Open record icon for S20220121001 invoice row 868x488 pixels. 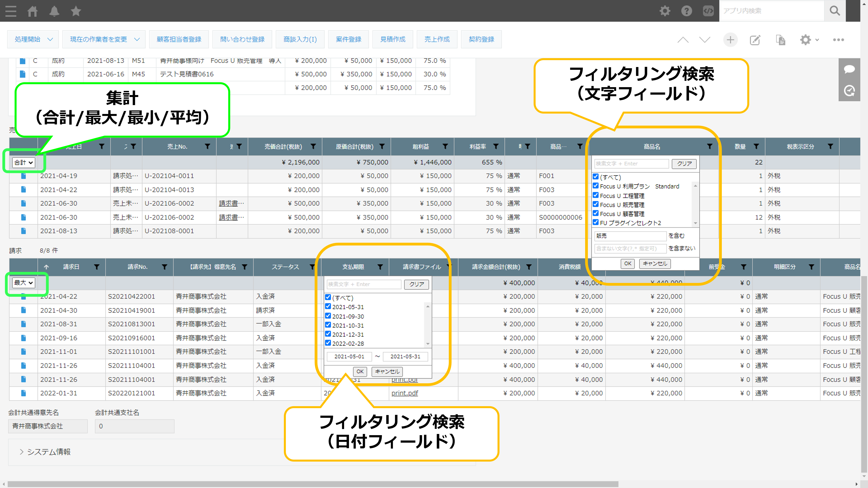pos(23,393)
